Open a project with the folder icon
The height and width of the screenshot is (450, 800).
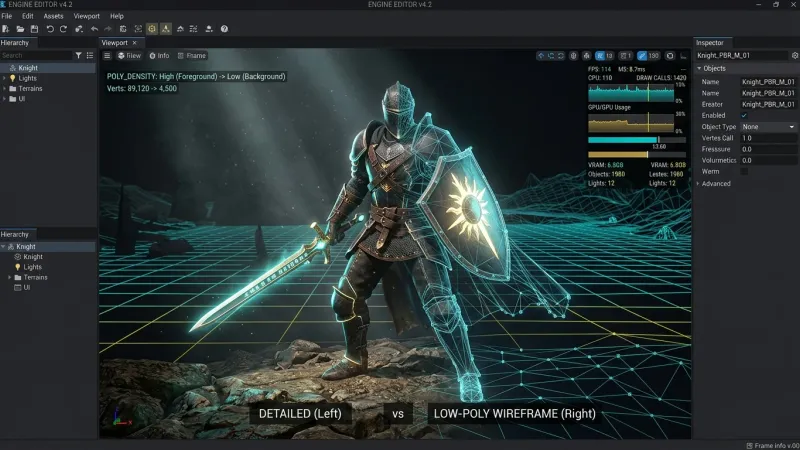coord(20,29)
